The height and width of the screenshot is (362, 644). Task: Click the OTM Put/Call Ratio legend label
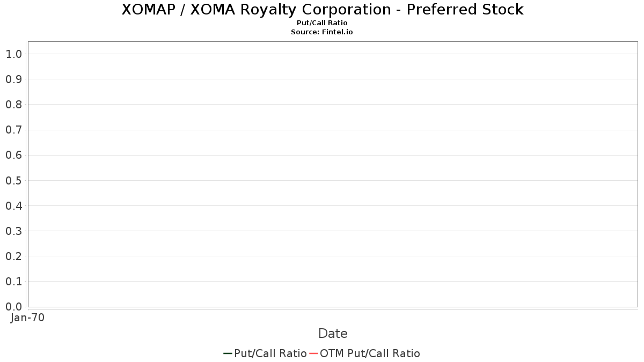tap(370, 353)
